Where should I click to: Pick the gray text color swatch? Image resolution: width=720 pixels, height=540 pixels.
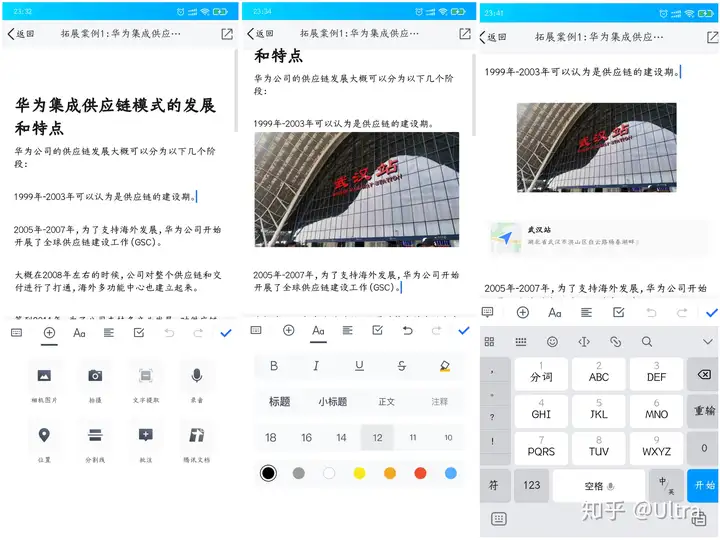pos(298,473)
